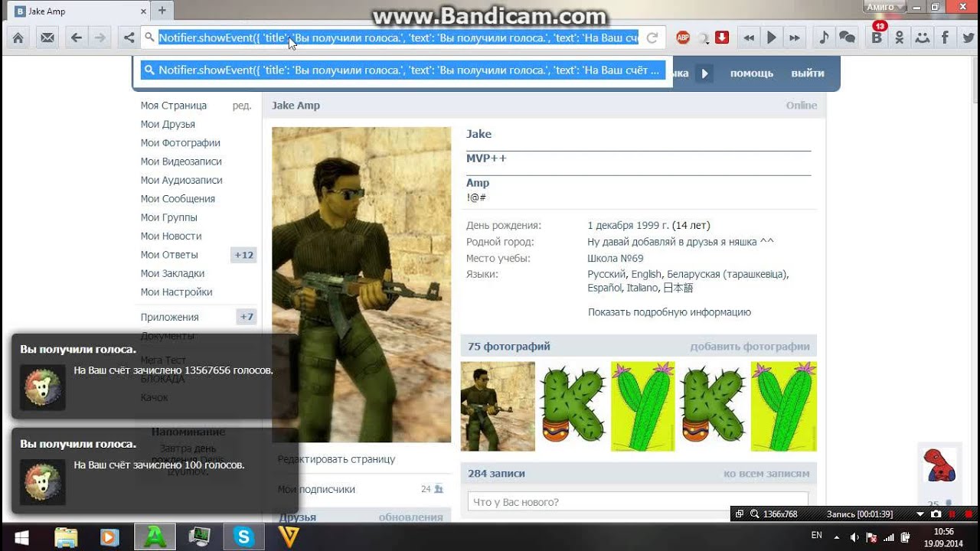Open the помощь link in VK header
Image resolution: width=980 pixels, height=551 pixels.
752,73
